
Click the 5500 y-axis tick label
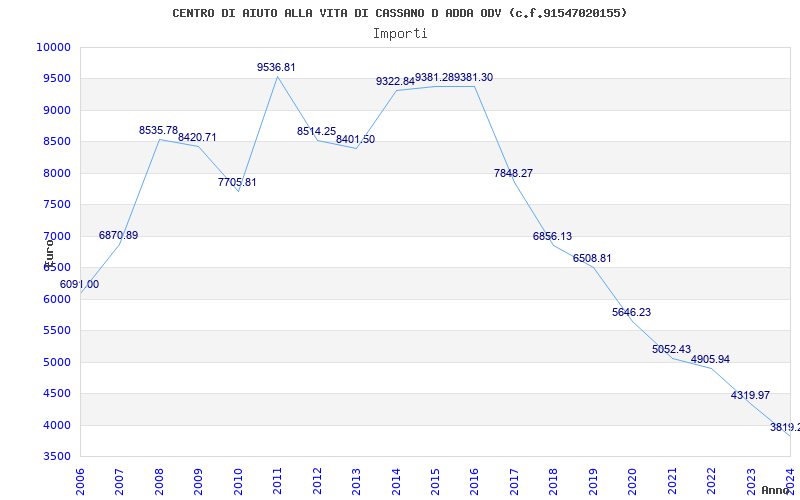coord(56,331)
